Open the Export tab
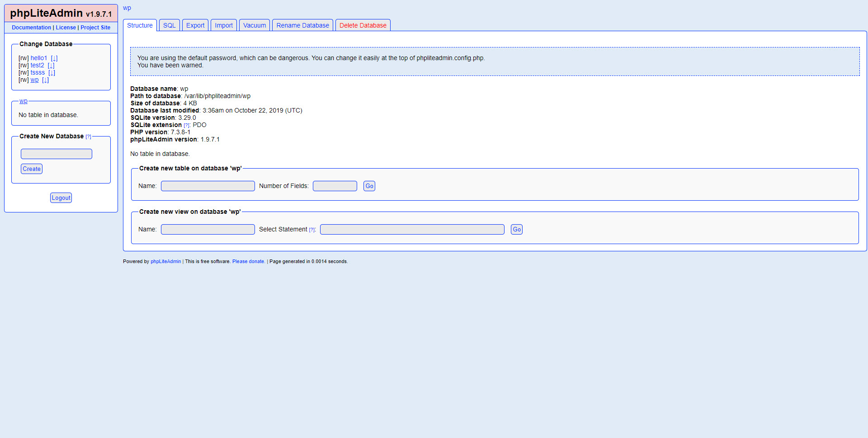The width and height of the screenshot is (868, 438). 195,25
